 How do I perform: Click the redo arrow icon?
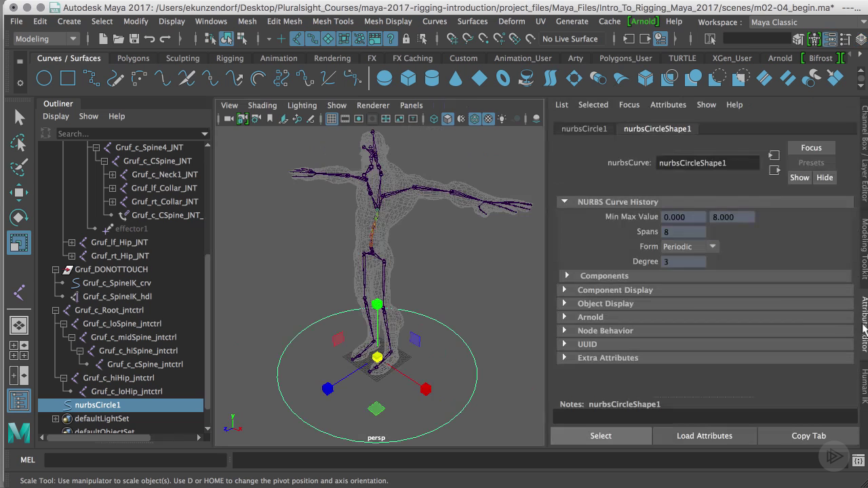(165, 39)
